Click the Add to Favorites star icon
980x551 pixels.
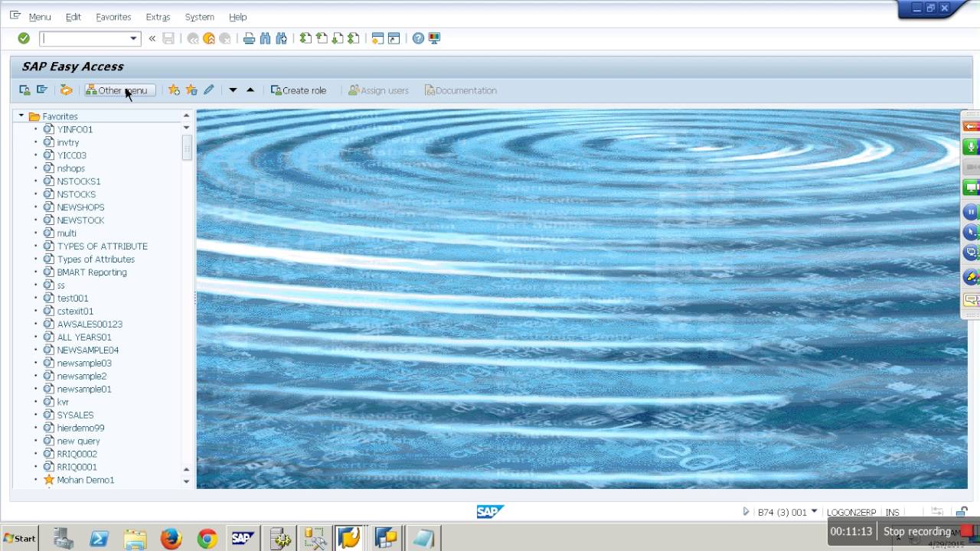pos(175,90)
